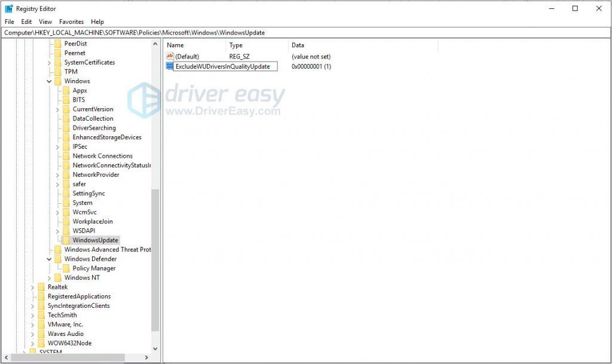Open the View menu

(45, 22)
